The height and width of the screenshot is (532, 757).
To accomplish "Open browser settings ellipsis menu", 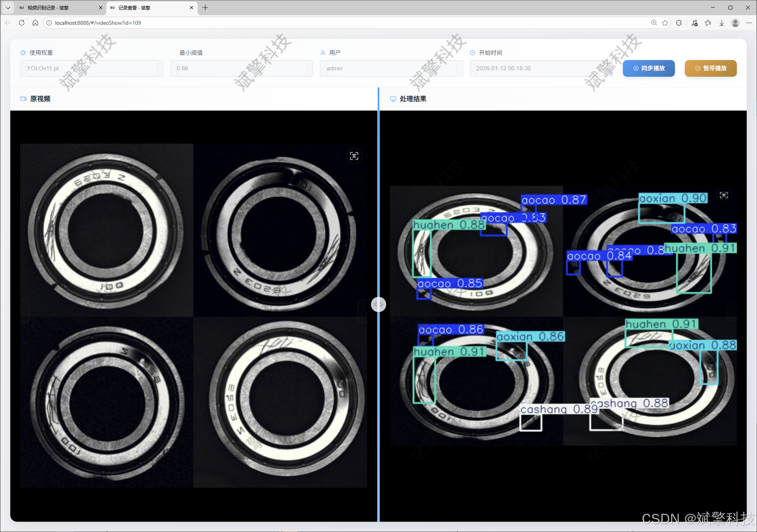I will click(x=749, y=23).
